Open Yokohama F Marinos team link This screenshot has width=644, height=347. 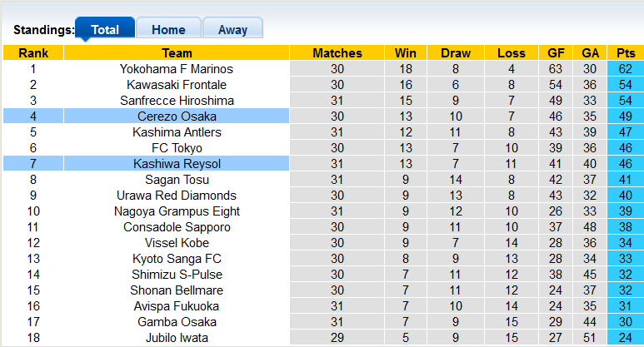pyautogui.click(x=177, y=69)
